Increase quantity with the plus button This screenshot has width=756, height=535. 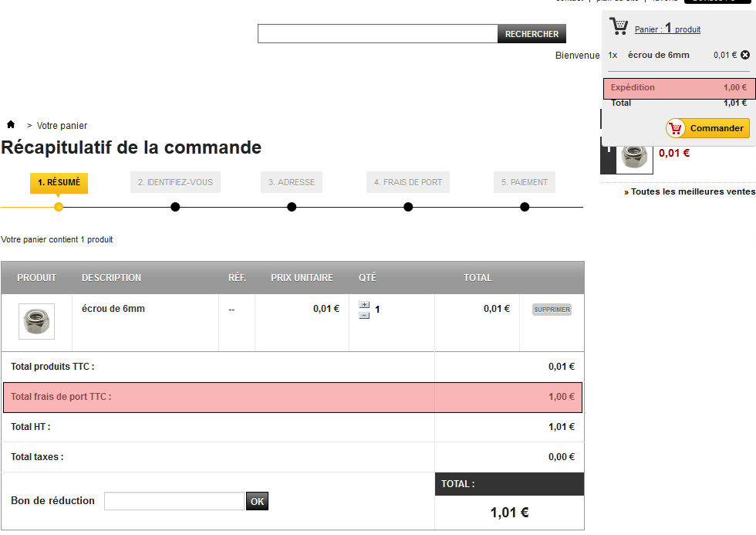[x=364, y=304]
